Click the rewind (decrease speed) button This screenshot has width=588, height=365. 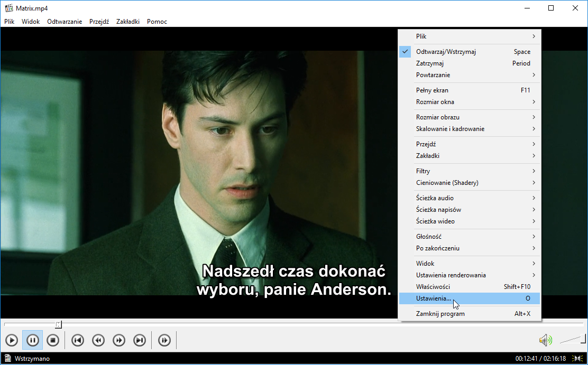(x=98, y=340)
